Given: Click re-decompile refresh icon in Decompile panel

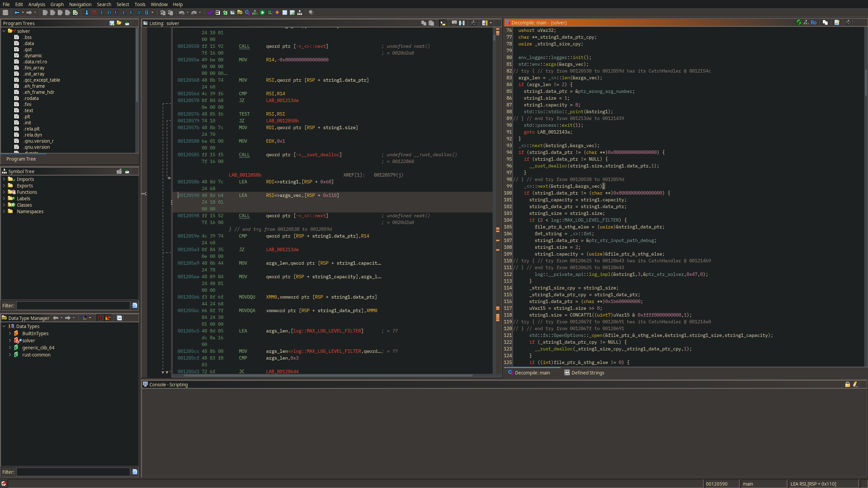Looking at the screenshot, I should (798, 22).
